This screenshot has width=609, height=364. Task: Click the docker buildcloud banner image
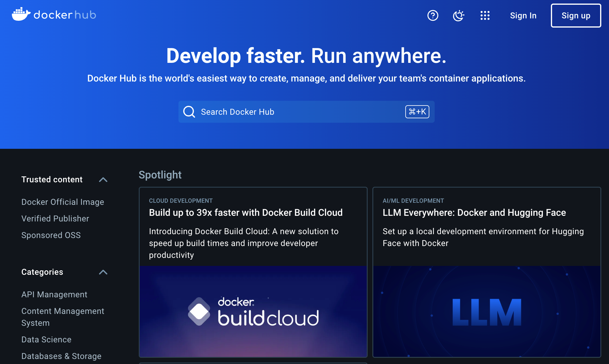(x=253, y=312)
